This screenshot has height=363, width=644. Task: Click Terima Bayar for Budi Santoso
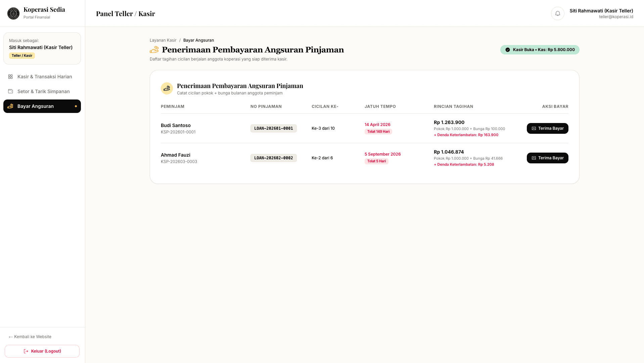[x=547, y=128]
